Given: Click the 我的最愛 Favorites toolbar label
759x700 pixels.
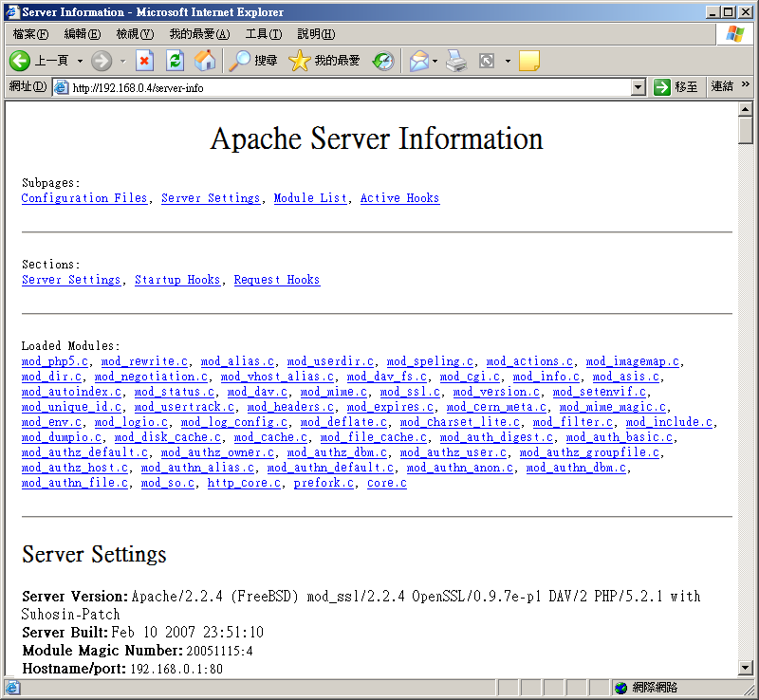Looking at the screenshot, I should (337, 61).
